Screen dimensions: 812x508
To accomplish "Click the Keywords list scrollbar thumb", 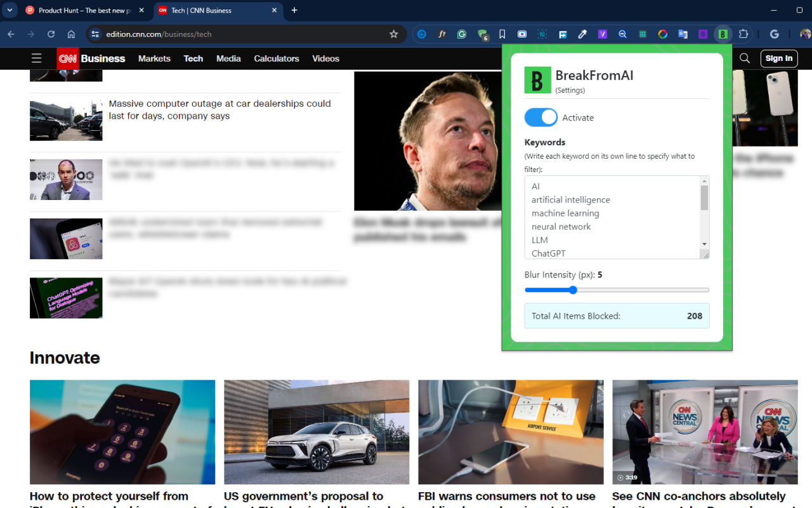I will 704,197.
